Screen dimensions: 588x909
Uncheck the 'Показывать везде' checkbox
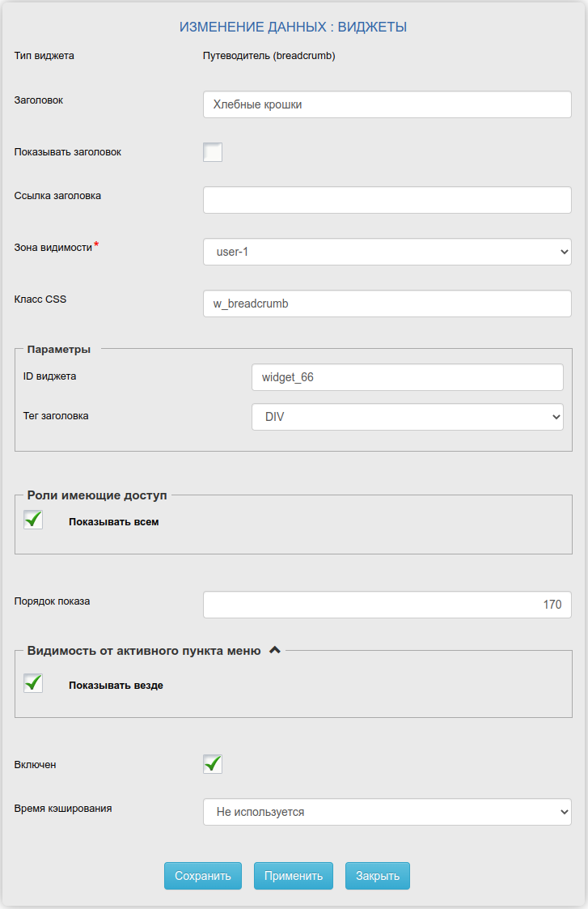point(33,683)
